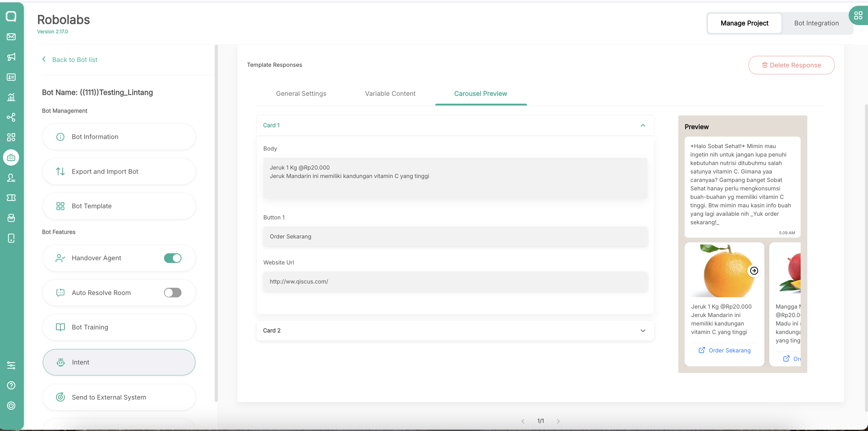Click the Website Url input field
868x431 pixels.
[x=455, y=282]
